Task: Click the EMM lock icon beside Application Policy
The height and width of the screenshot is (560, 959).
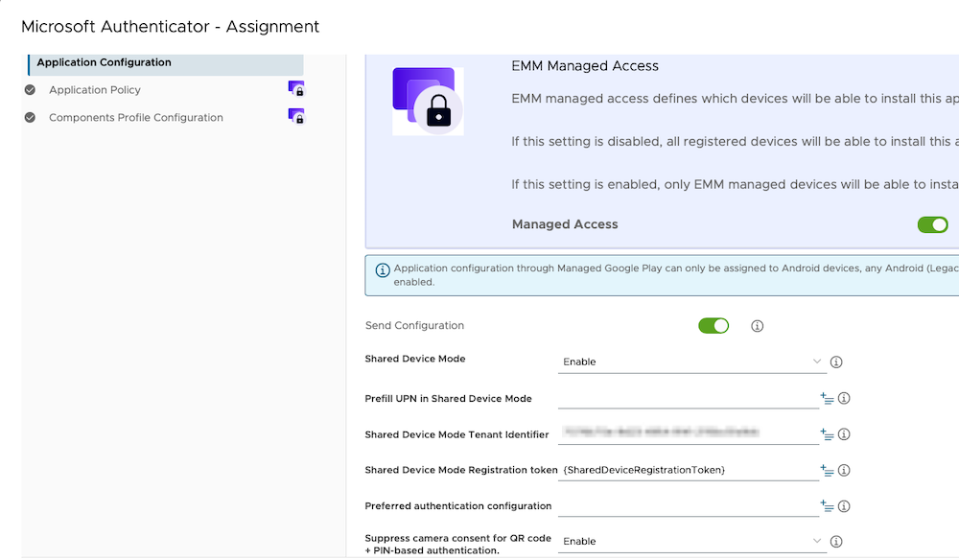Action: [x=296, y=89]
